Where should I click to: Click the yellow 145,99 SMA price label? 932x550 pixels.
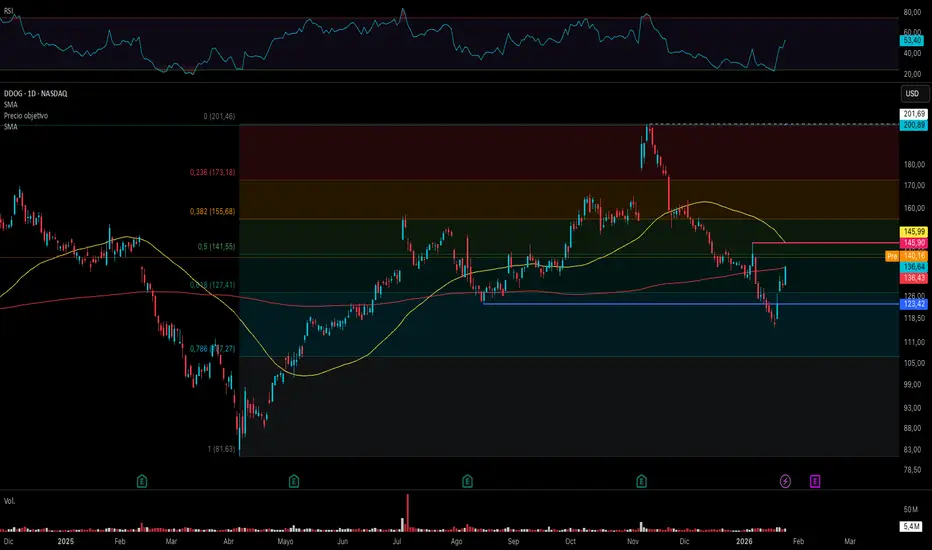[914, 232]
